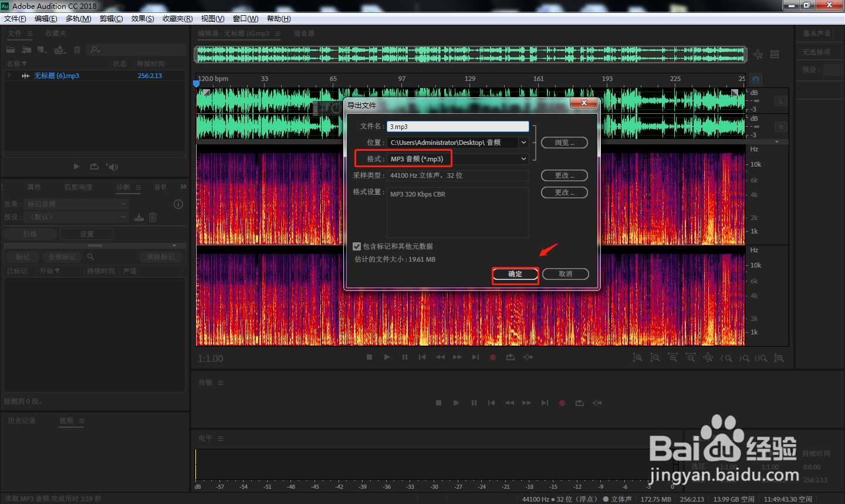This screenshot has width=845, height=504.
Task: Click zoom out time icon
Action: [691, 357]
